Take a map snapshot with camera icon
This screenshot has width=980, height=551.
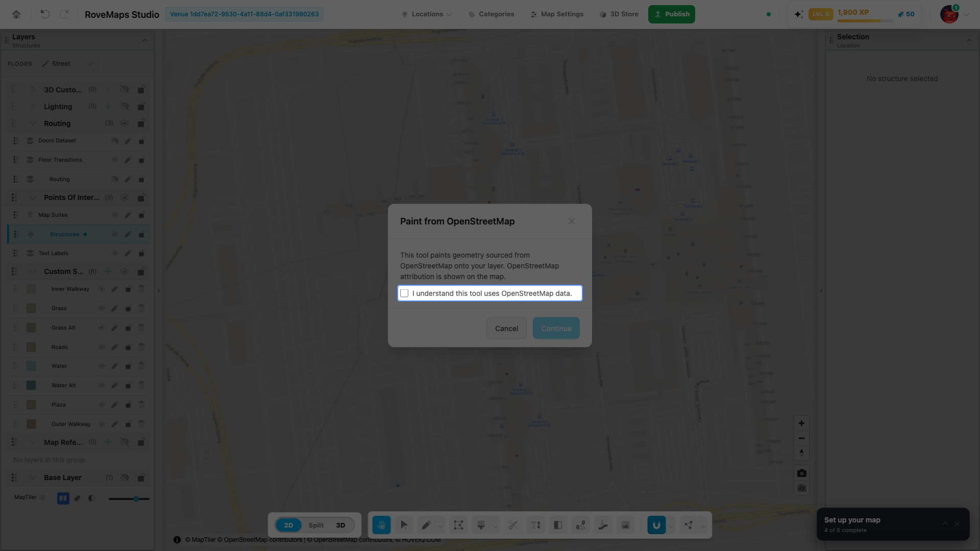pyautogui.click(x=801, y=473)
